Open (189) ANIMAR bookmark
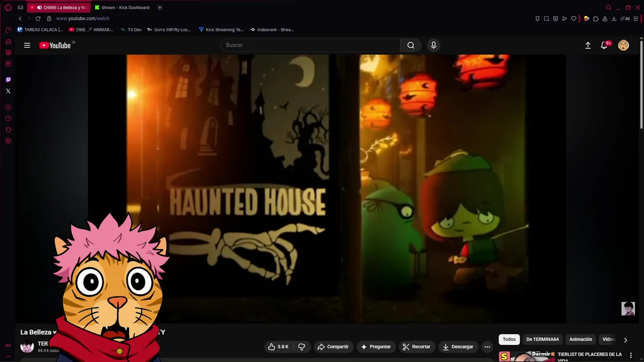 pos(91,30)
